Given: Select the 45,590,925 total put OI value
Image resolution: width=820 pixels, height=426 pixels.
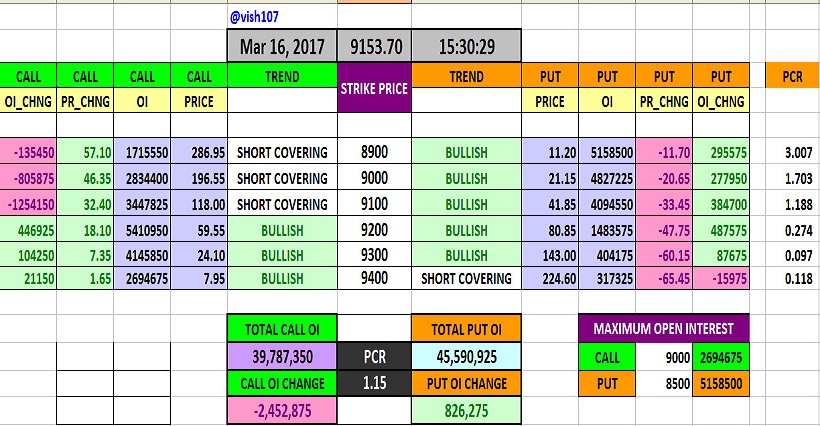Looking at the screenshot, I should (465, 356).
